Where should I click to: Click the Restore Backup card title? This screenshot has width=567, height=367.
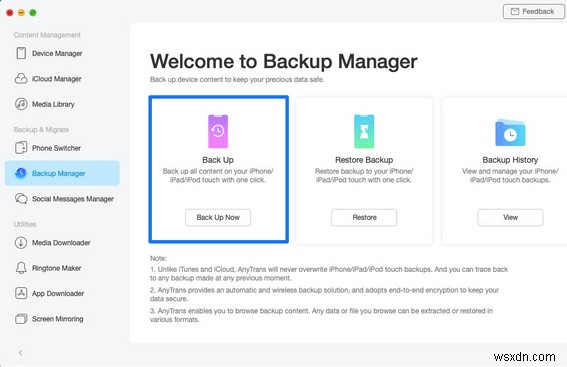click(x=364, y=160)
